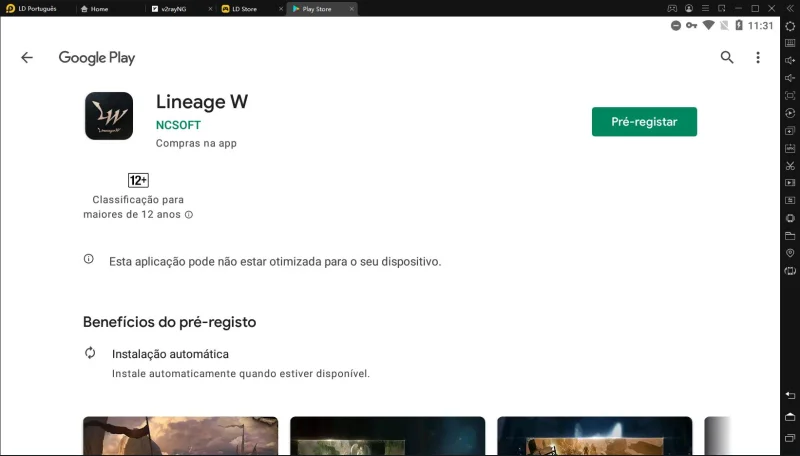Collapse the right sidebar with double chevron

(x=790, y=8)
